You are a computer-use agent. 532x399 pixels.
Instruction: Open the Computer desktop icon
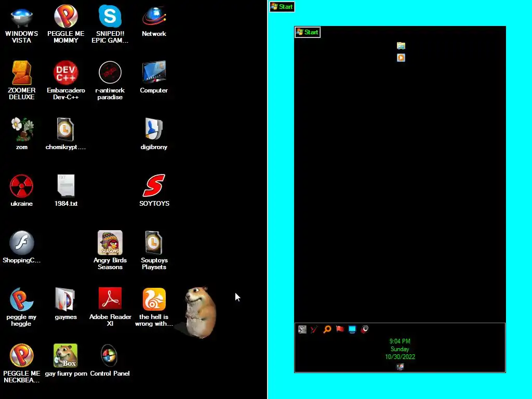click(x=154, y=77)
